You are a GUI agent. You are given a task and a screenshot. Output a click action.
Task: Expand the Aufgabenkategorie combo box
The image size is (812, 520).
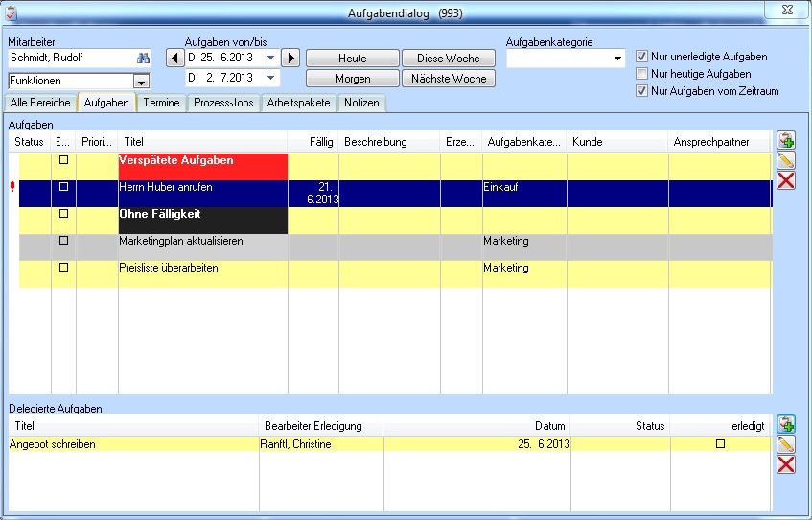coord(617,59)
